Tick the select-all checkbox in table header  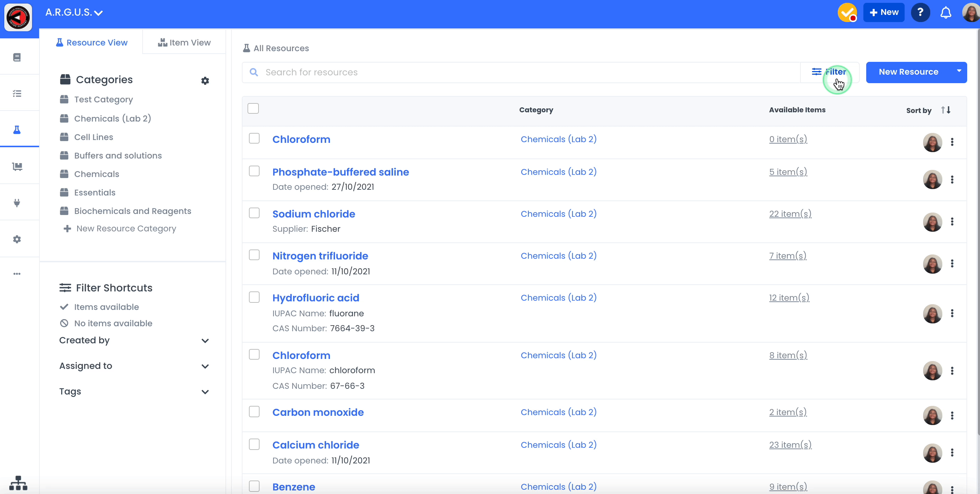pos(253,108)
